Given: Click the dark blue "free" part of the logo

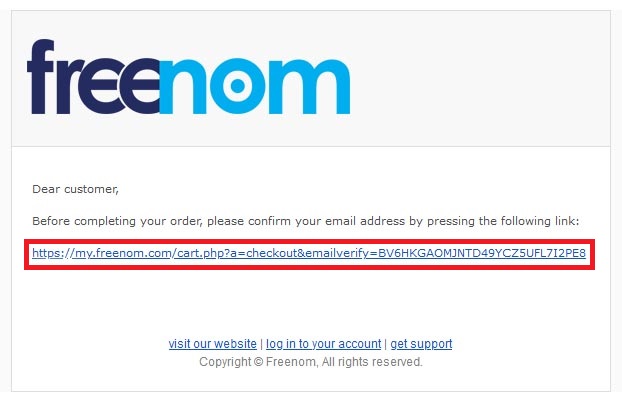Looking at the screenshot, I should (93, 77).
